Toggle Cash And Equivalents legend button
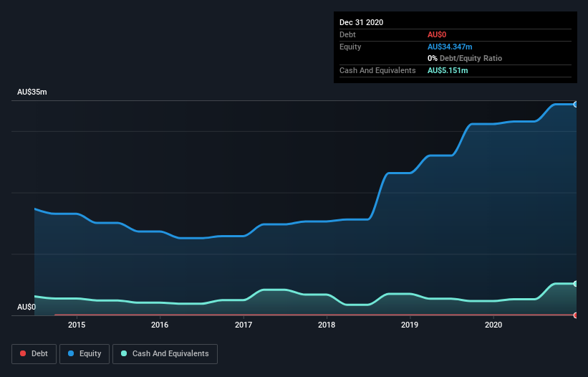 (165, 354)
